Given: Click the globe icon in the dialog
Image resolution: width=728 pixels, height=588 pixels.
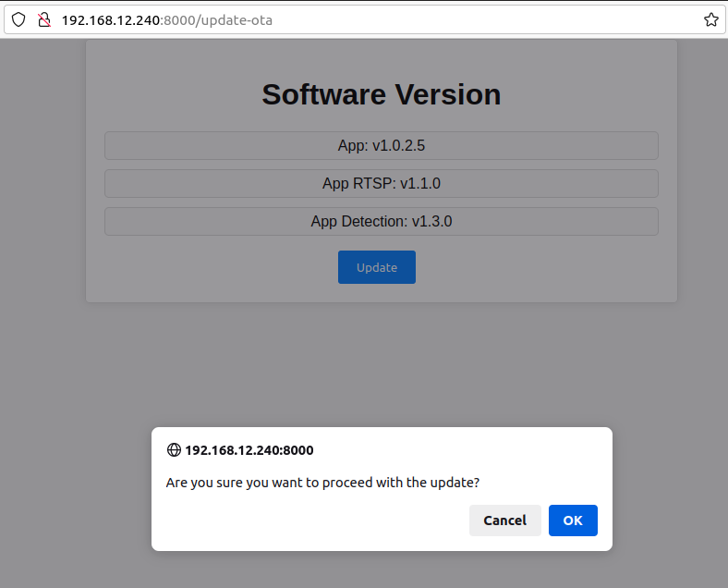Looking at the screenshot, I should [174, 450].
